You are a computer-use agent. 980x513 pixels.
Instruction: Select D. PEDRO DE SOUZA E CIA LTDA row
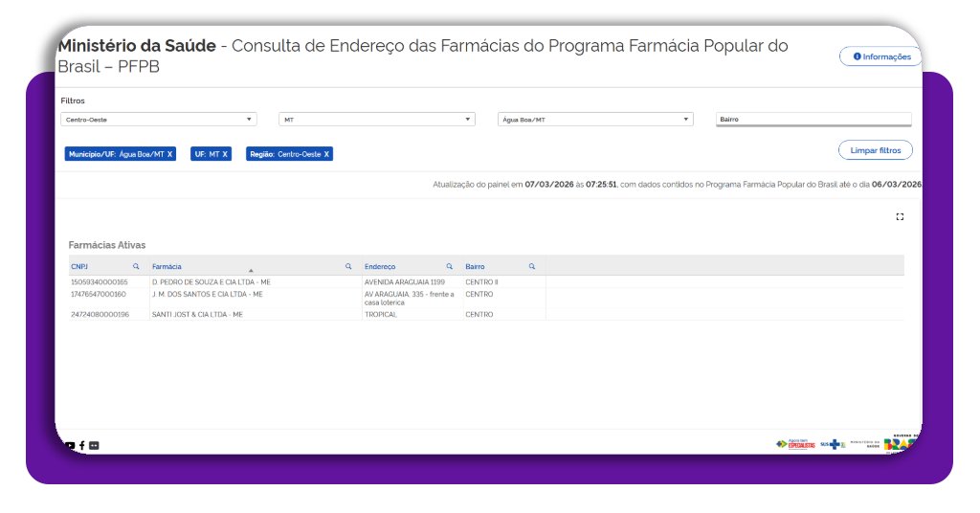click(x=212, y=282)
